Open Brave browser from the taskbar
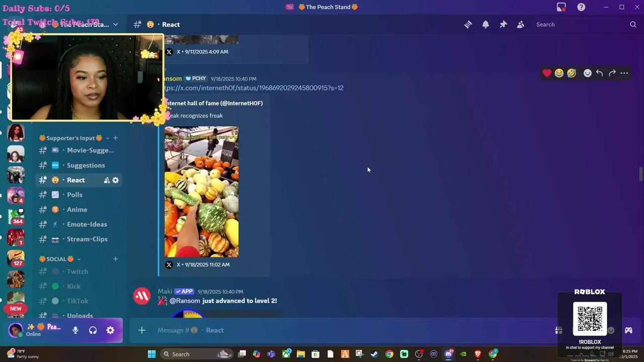The image size is (644, 362). tap(478, 354)
